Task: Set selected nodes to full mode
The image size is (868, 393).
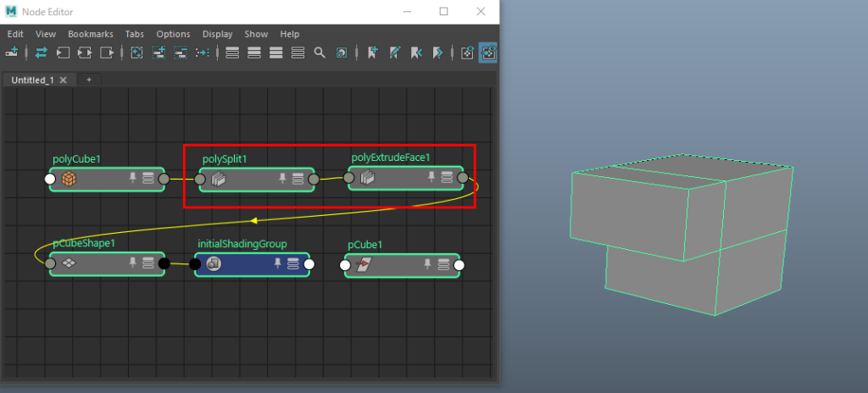Action: click(275, 53)
